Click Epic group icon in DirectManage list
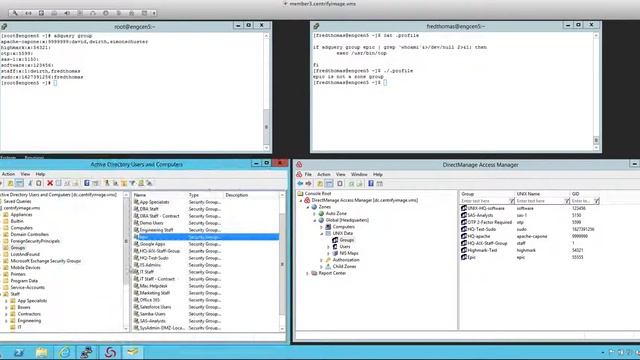 point(464,257)
